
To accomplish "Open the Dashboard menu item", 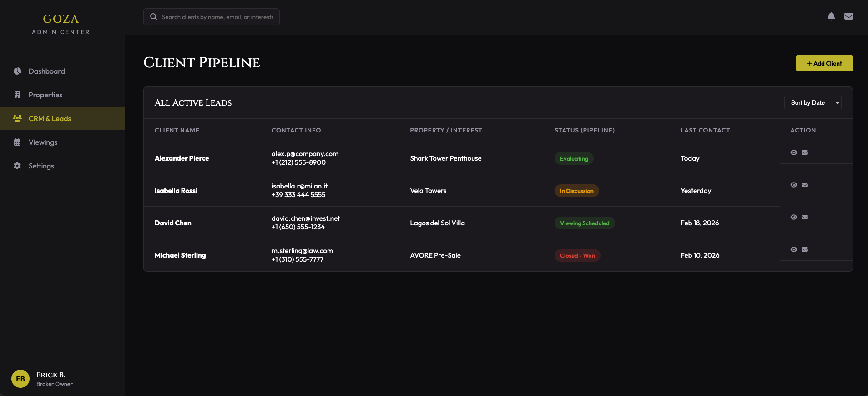I will tap(46, 71).
